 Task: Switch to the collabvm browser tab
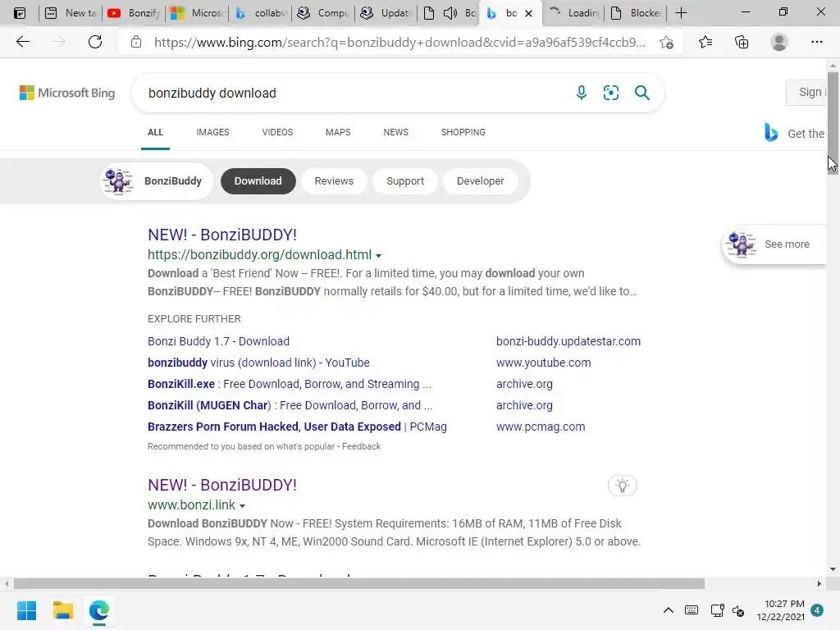point(261,13)
